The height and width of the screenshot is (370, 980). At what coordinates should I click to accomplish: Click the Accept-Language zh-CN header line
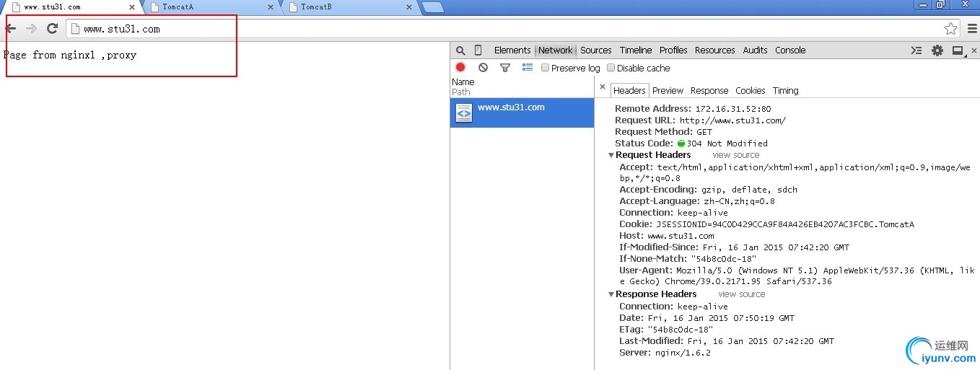coord(697,201)
